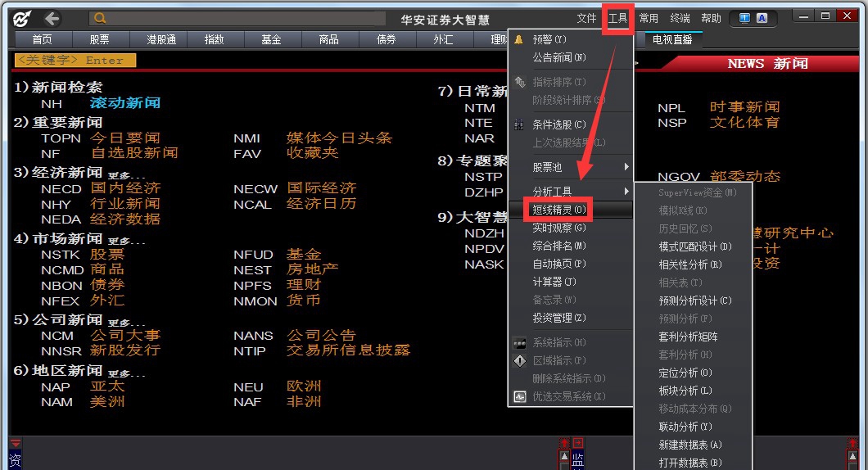
Task: Switch to the 电视直播 tab
Action: pyautogui.click(x=672, y=39)
